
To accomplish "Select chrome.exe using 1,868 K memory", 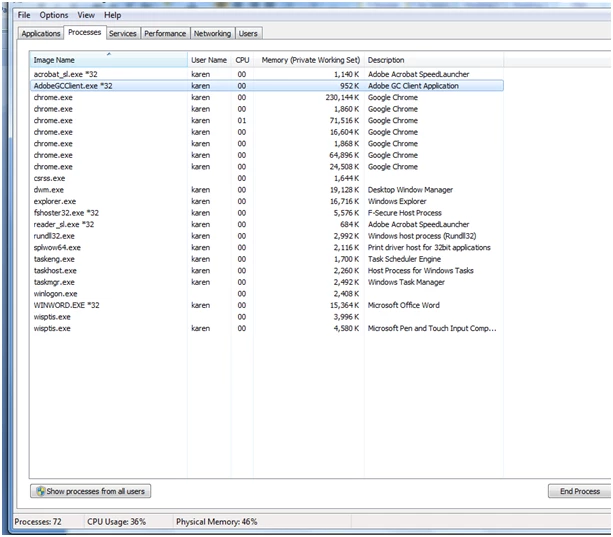I will (267, 143).
